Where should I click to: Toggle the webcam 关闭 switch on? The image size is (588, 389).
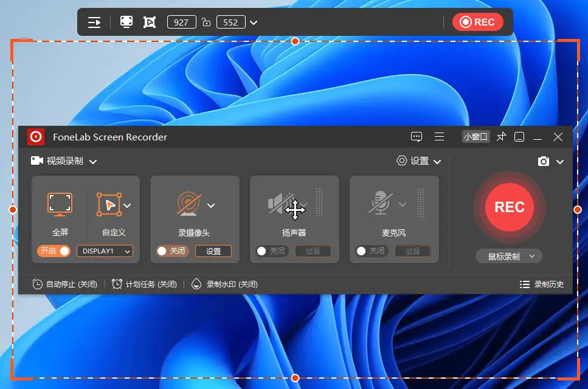[171, 250]
